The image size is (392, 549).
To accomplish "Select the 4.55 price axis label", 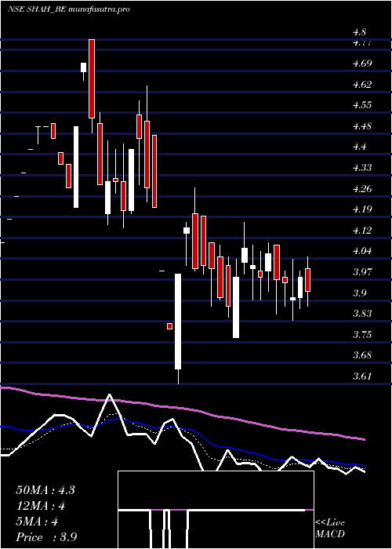I will 362,105.
